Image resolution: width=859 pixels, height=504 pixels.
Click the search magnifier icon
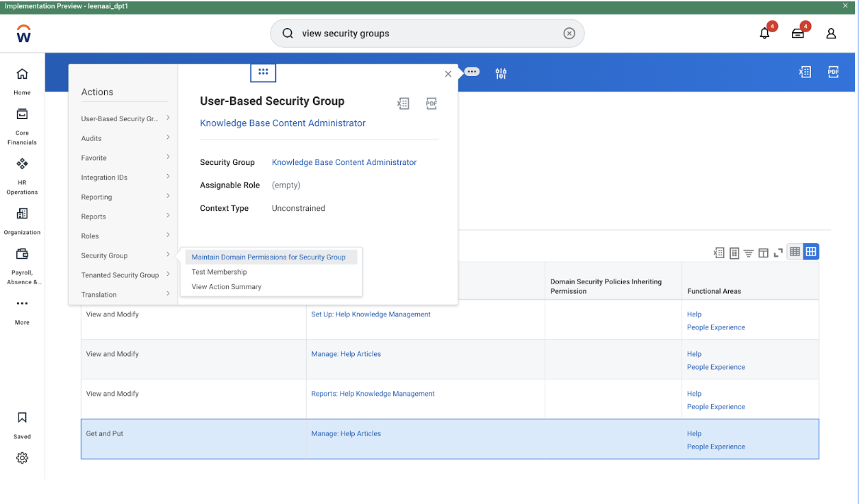pos(288,33)
